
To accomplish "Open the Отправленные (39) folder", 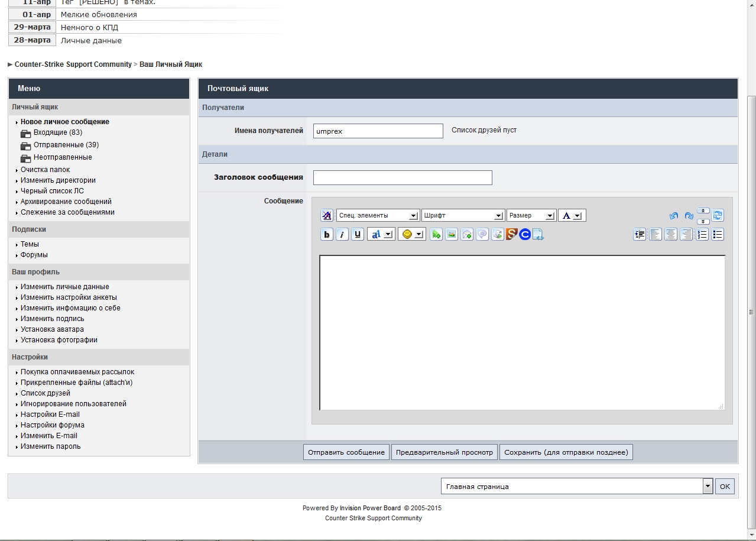I will pyautogui.click(x=66, y=145).
